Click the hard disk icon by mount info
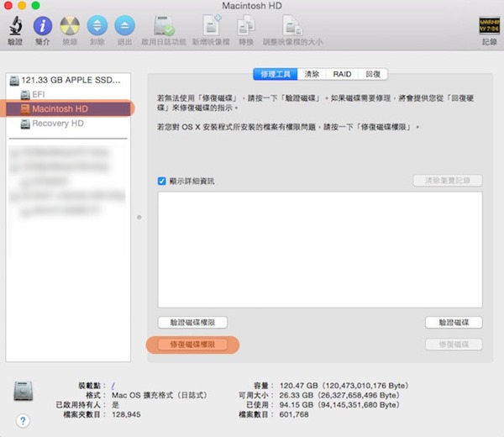 24,391
